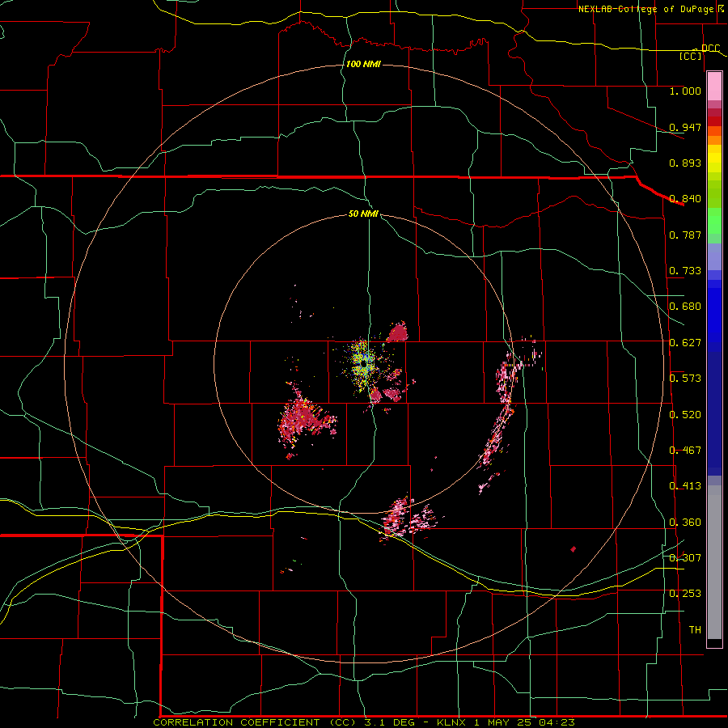Click the 0.680 color scale value
Viewport: 728px width, 728px height.
pyautogui.click(x=685, y=307)
